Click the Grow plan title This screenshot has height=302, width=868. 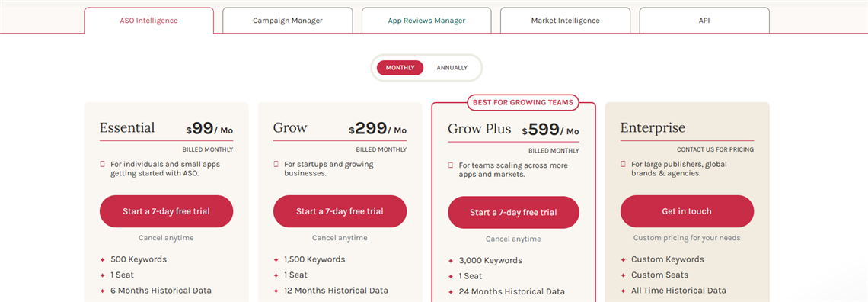point(290,128)
